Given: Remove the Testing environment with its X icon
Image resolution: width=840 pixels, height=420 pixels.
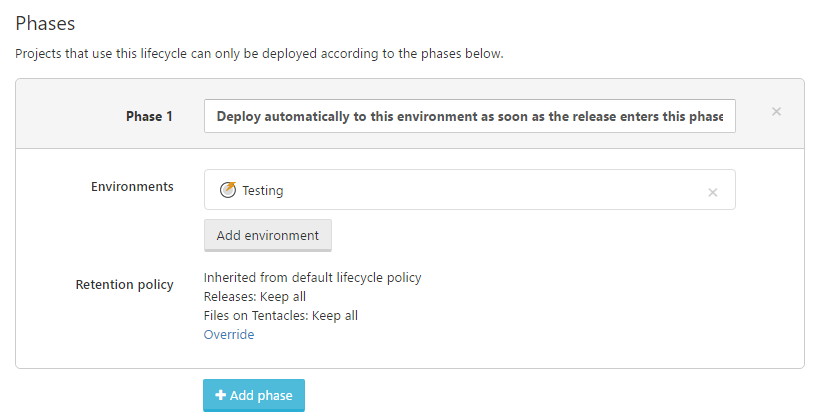Looking at the screenshot, I should (713, 192).
